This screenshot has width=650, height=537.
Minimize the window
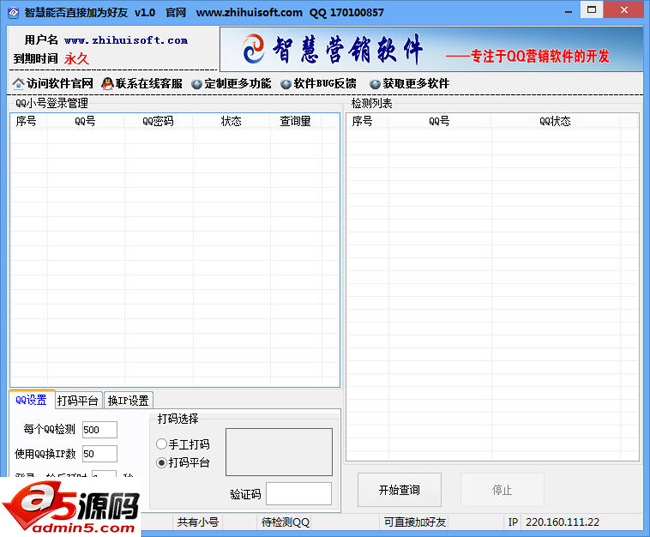pos(569,11)
